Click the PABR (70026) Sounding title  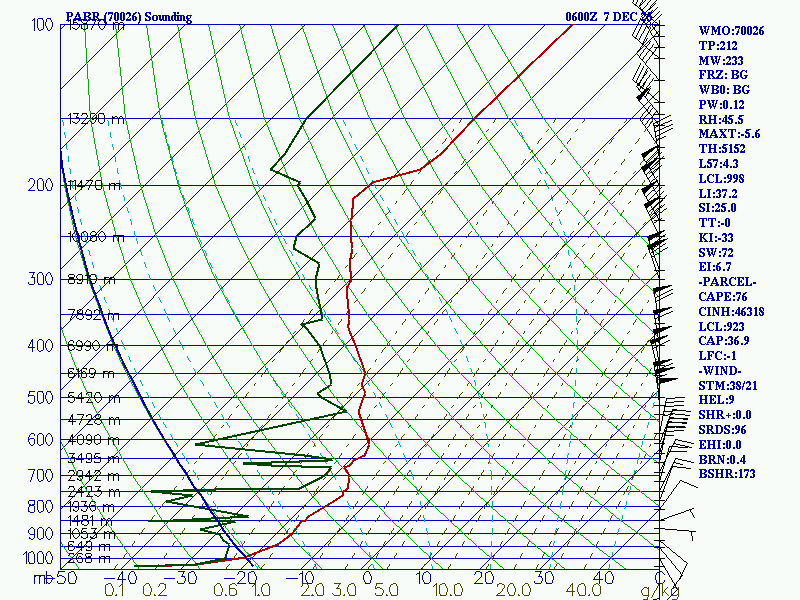coord(129,17)
